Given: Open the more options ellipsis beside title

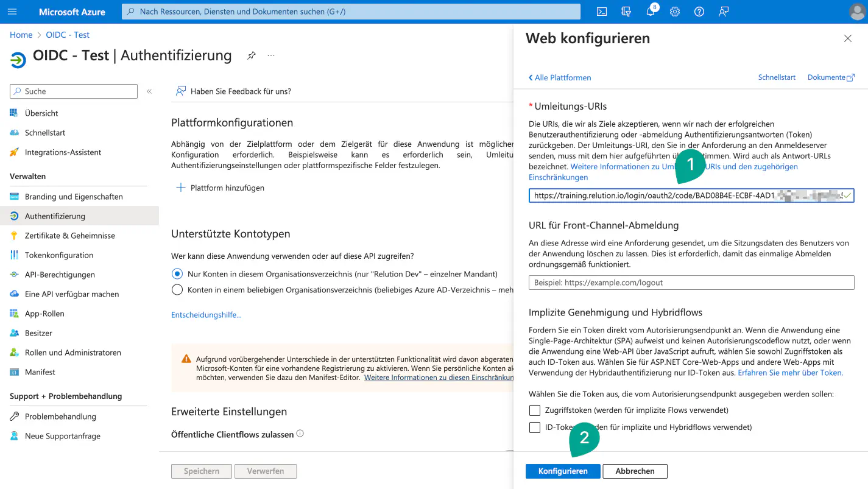Looking at the screenshot, I should point(271,55).
